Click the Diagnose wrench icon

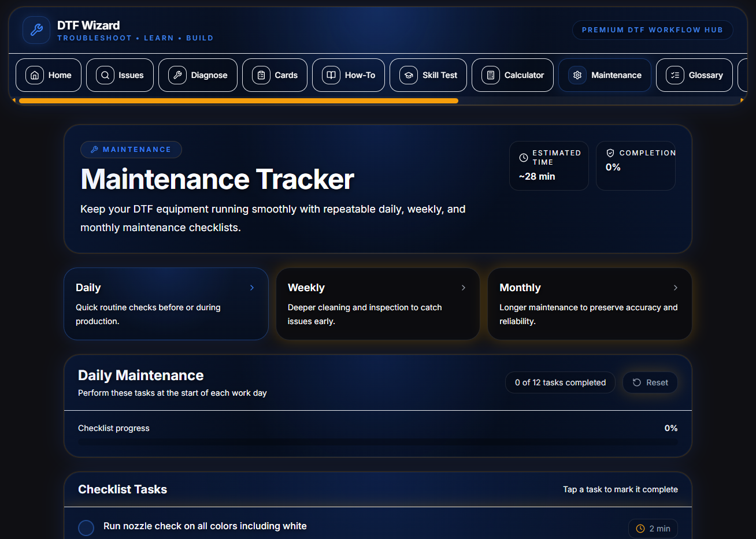(177, 75)
